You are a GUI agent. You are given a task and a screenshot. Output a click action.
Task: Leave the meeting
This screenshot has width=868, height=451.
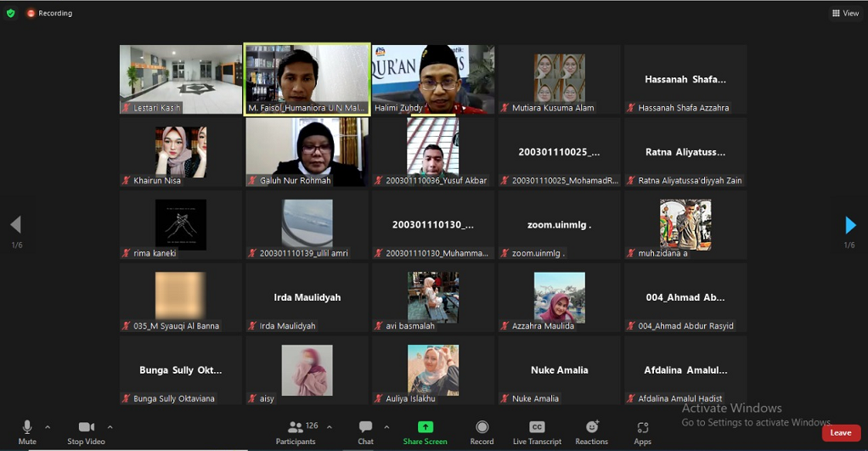pos(840,433)
